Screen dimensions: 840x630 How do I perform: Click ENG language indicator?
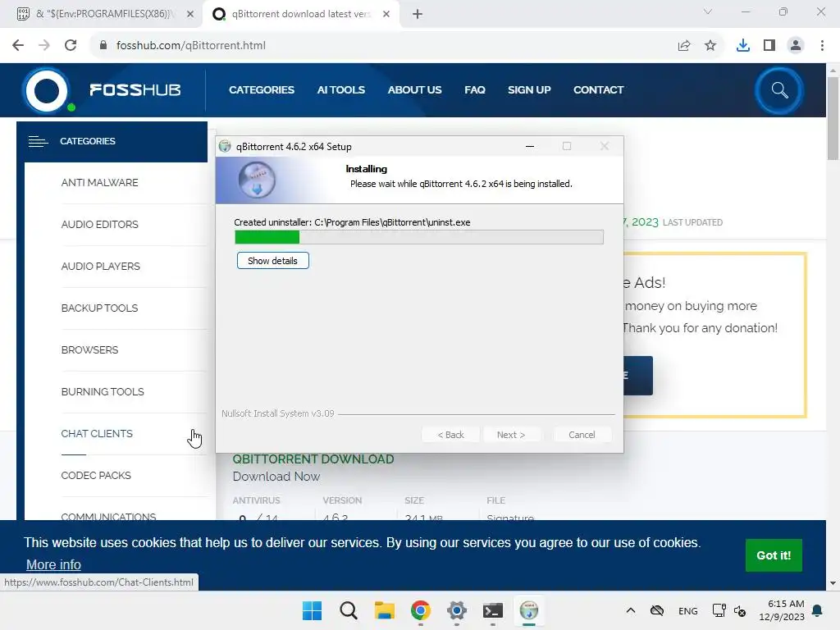688,610
